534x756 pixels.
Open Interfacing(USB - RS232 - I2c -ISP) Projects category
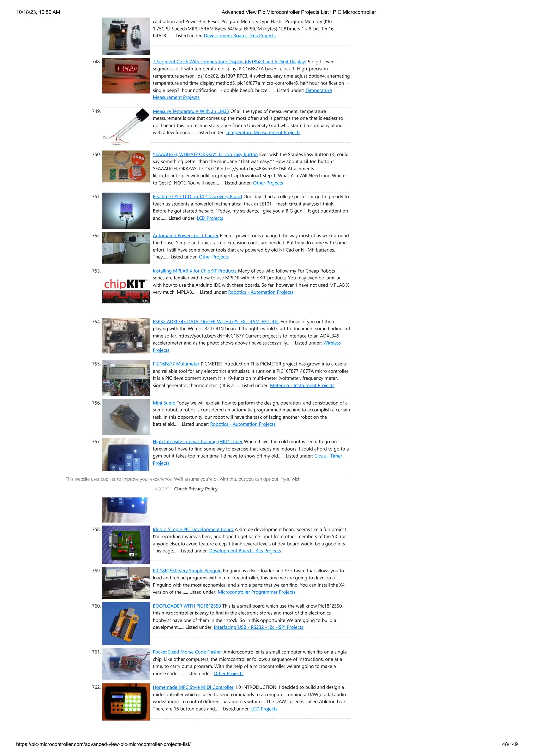point(258,627)
